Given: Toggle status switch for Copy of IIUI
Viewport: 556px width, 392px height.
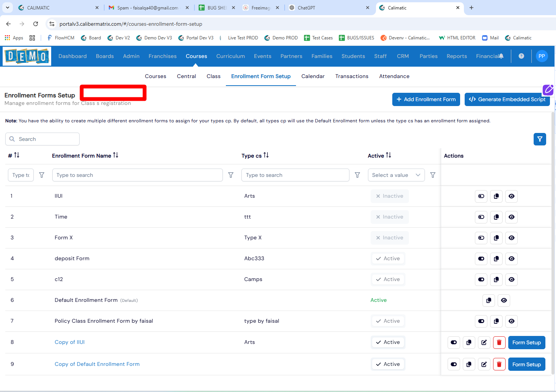Looking at the screenshot, I should (454, 342).
